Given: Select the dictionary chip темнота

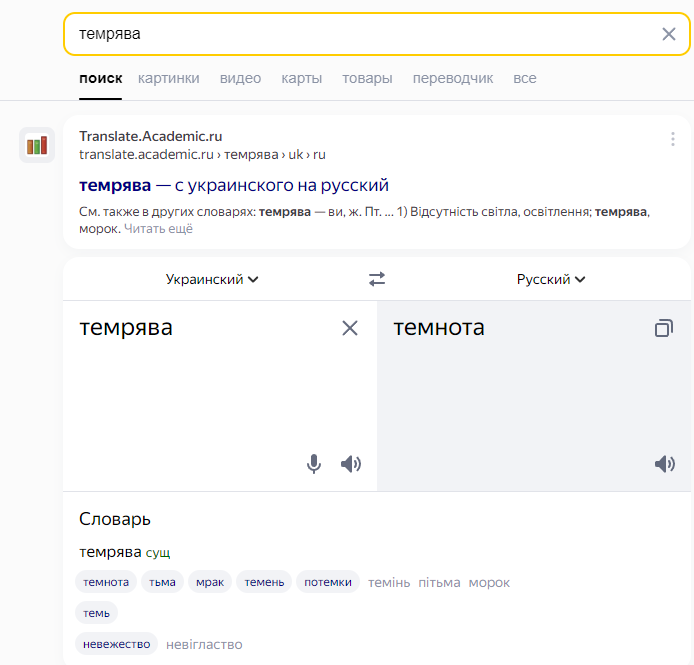Looking at the screenshot, I should [x=106, y=582].
